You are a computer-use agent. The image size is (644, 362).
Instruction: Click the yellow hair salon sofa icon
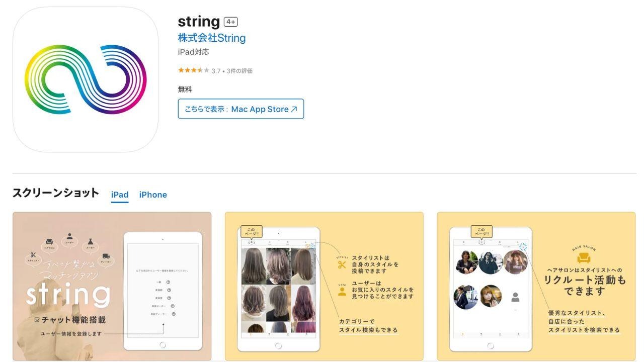[584, 258]
